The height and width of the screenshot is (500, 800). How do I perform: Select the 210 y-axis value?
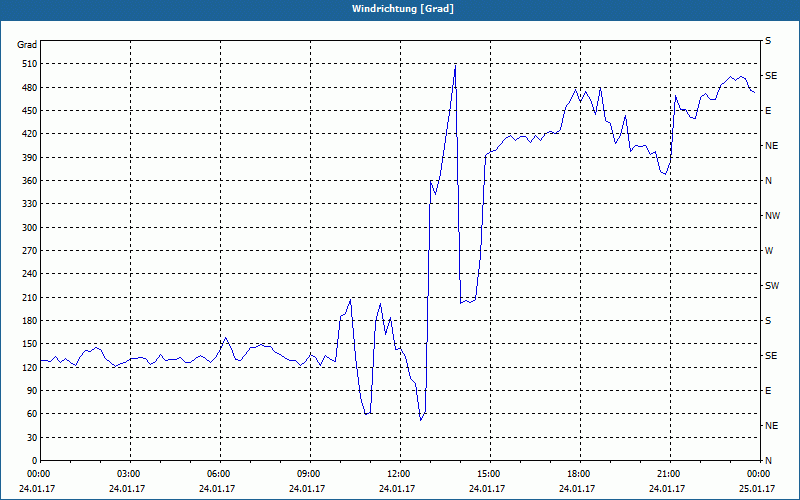click(x=30, y=297)
